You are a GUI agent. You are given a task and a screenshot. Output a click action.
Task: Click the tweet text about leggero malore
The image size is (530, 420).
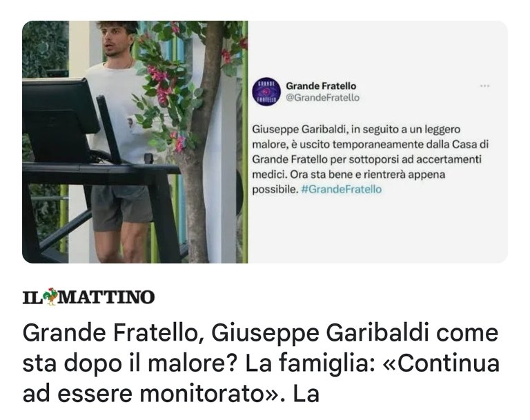[371, 159]
